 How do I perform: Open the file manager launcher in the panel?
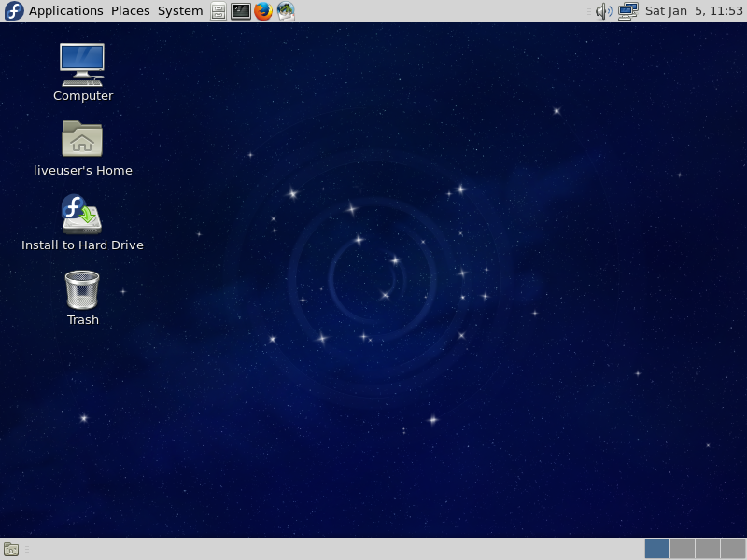[x=218, y=11]
